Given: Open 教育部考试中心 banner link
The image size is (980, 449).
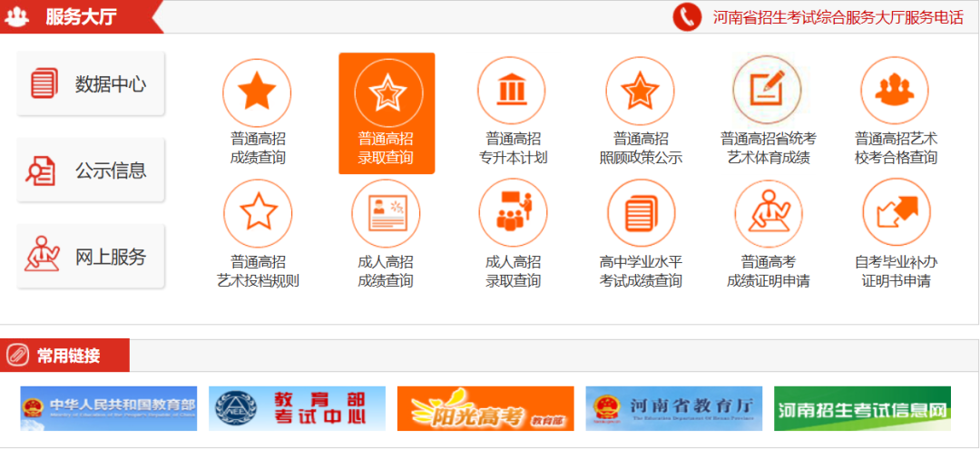Looking at the screenshot, I should pyautogui.click(x=297, y=409).
